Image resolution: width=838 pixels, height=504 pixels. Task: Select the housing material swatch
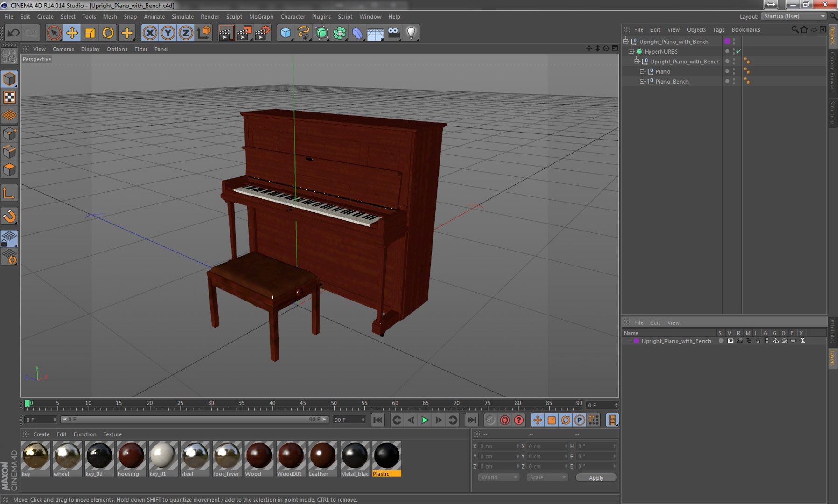[x=131, y=459]
